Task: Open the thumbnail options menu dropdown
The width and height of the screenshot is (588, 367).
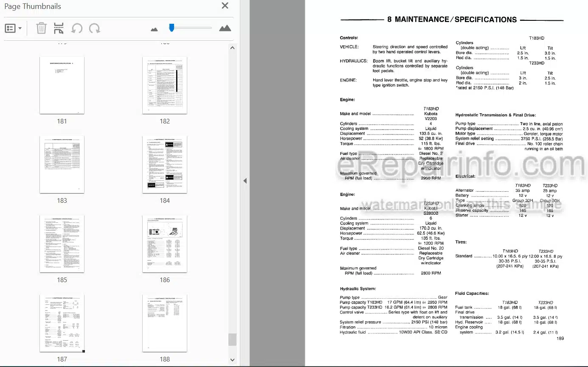Action: tap(14, 28)
